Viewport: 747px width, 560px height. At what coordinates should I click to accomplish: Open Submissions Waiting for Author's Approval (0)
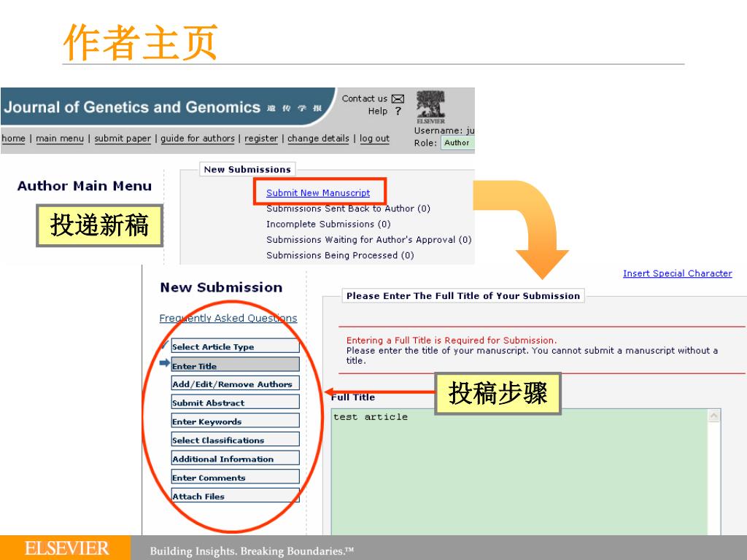pyautogui.click(x=368, y=240)
